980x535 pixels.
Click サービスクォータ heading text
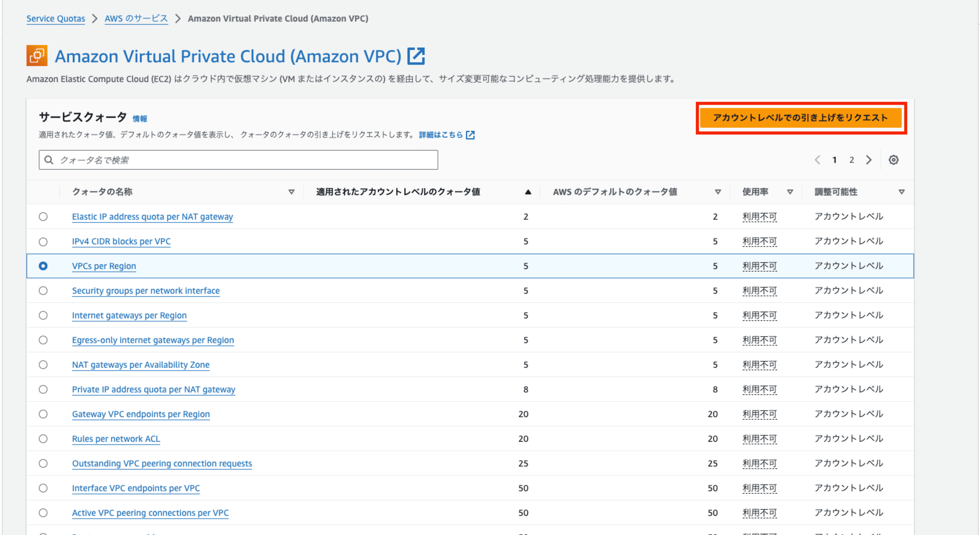(83, 117)
